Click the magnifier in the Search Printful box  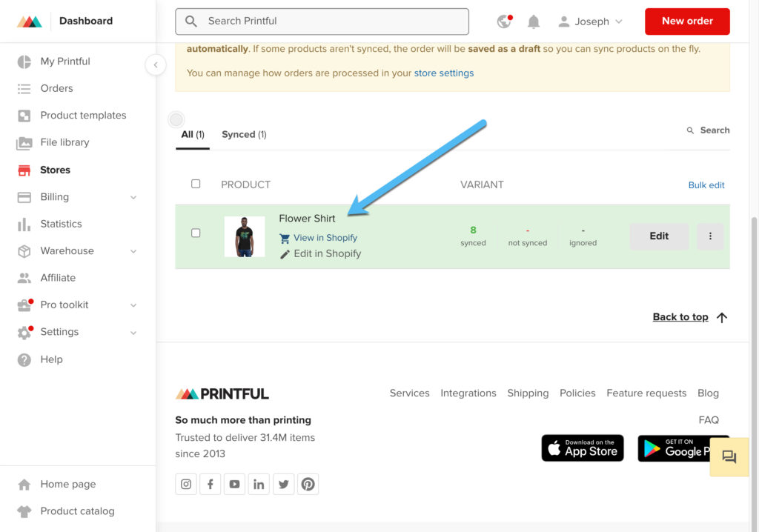(x=191, y=21)
